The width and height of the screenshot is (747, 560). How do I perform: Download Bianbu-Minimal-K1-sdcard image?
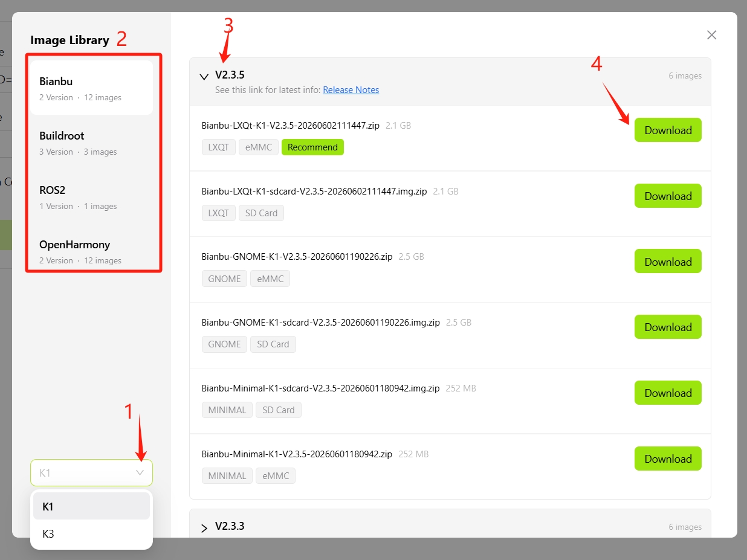click(668, 393)
